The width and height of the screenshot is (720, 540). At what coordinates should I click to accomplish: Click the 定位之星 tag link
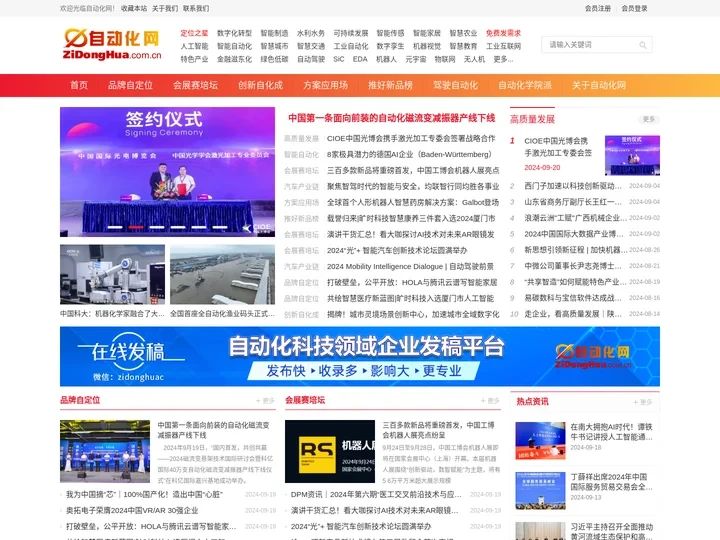(x=194, y=33)
